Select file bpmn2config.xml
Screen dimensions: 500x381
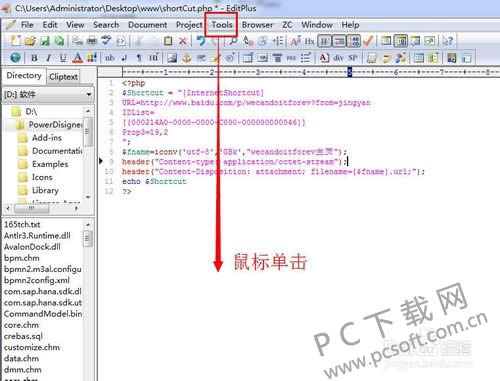[x=37, y=280]
